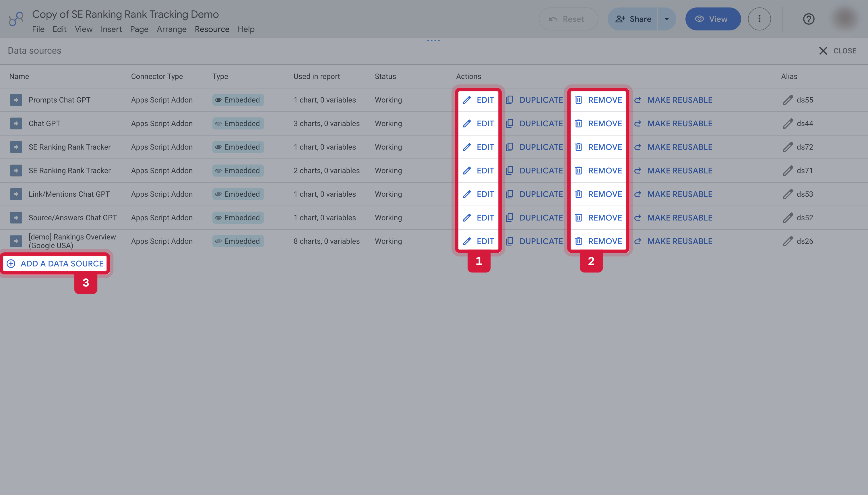Screen dimensions: 868x495
Task: Edit the Link/Mentions Chat GPT data source
Action: (478, 194)
